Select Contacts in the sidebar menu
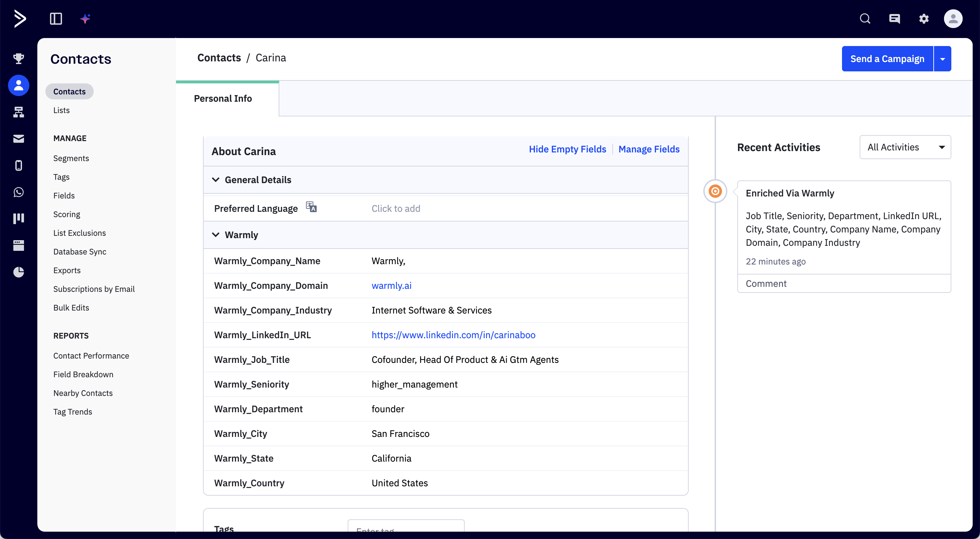Viewport: 980px width, 539px height. [69, 91]
